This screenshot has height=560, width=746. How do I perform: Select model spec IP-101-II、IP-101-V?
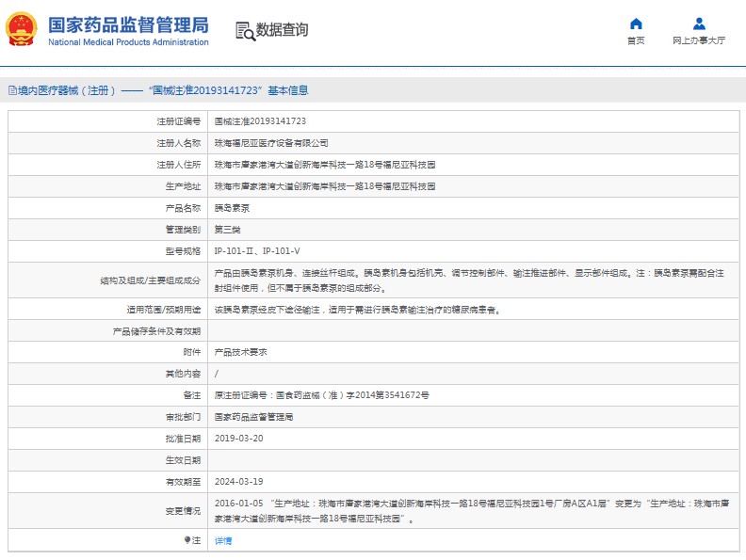[x=257, y=251]
